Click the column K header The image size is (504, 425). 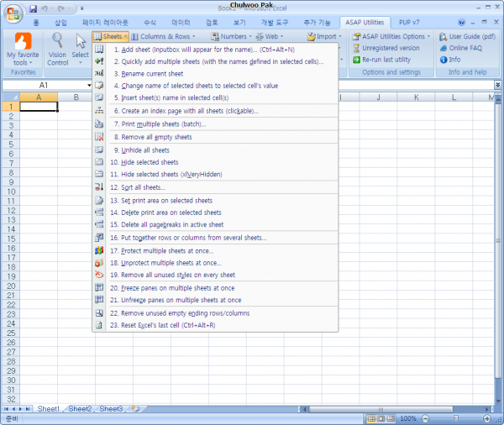(x=417, y=97)
